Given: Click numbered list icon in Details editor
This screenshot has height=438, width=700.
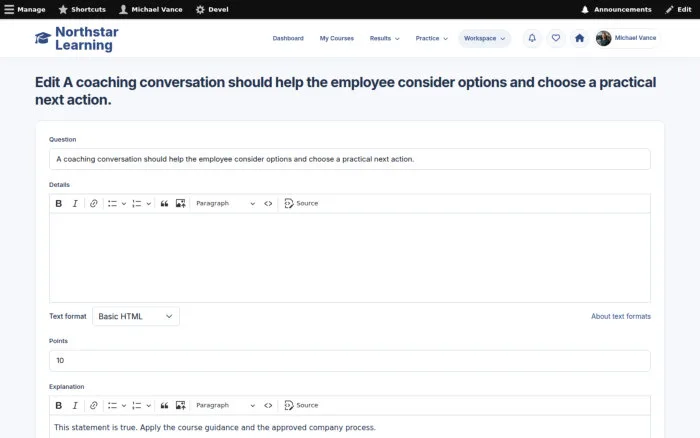Looking at the screenshot, I should (x=137, y=204).
